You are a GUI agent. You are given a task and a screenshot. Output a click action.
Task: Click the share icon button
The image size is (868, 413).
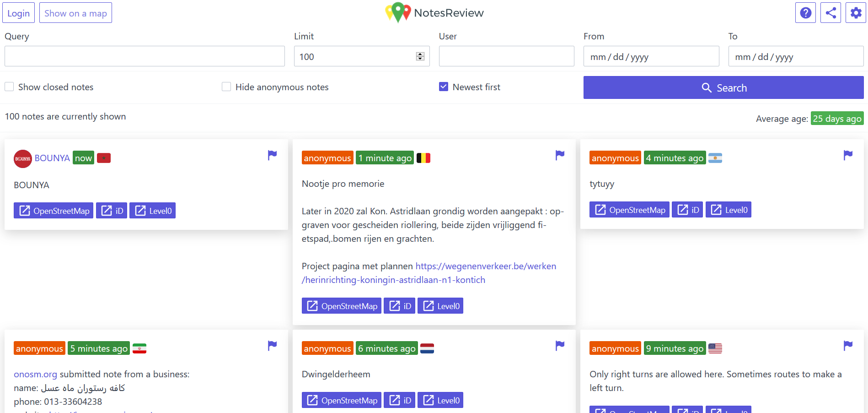click(x=830, y=13)
